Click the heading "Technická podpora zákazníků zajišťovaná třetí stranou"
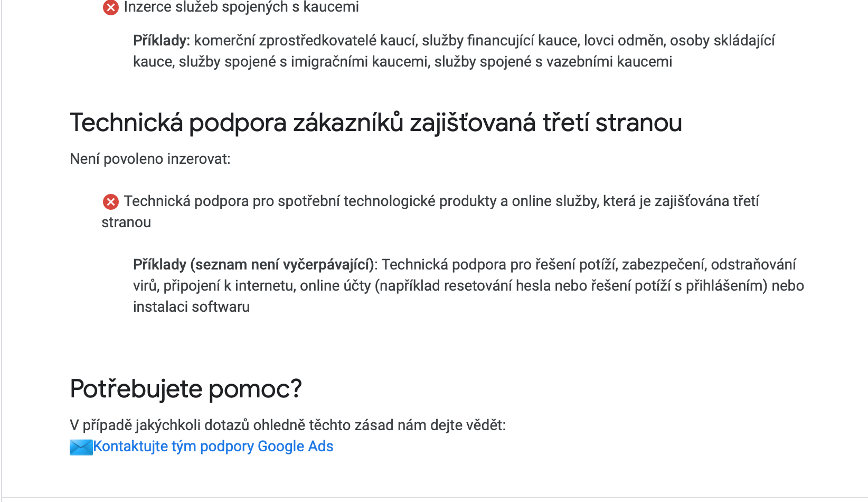Screen dimensions: 868x502 pos(376,123)
